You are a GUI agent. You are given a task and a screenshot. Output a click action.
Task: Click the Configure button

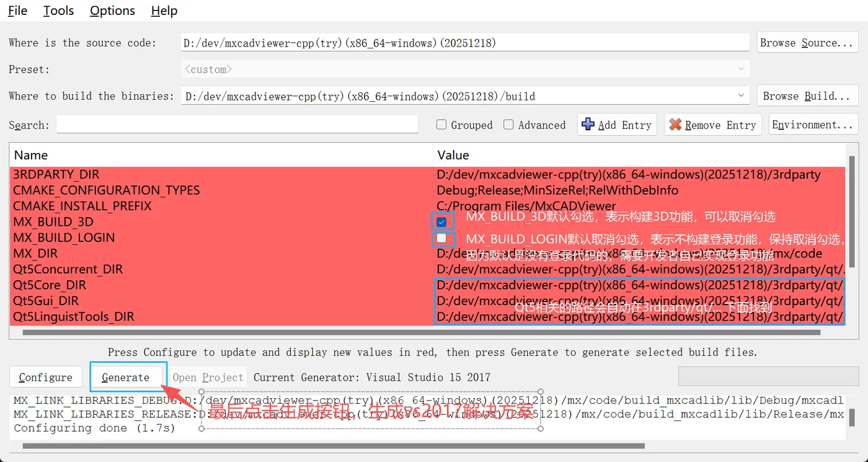(45, 377)
